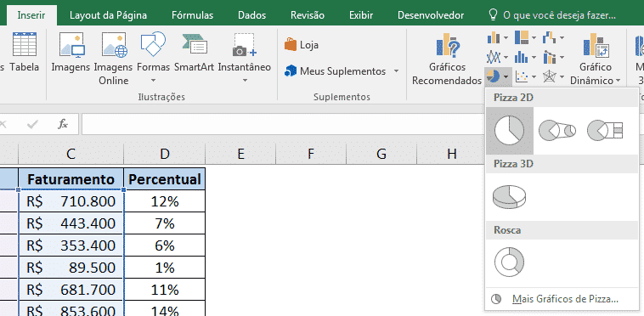Expand the line chart dropdown
The image size is (644, 316).
click(x=506, y=57)
